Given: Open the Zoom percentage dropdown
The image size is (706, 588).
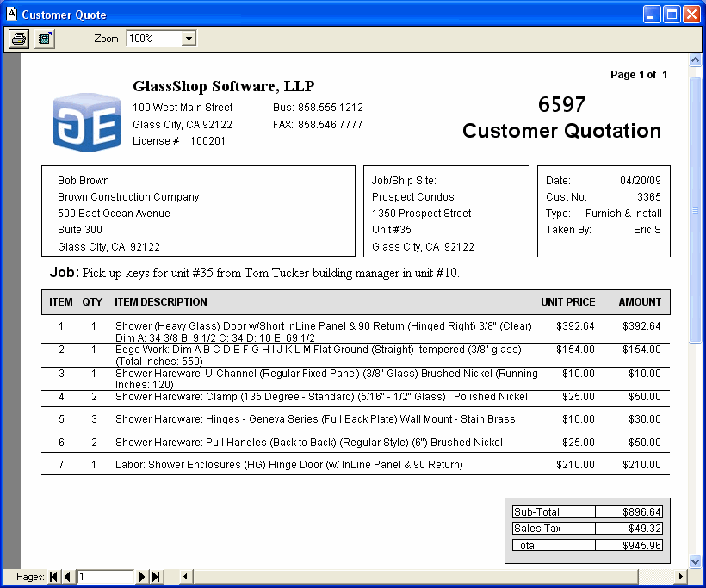Looking at the screenshot, I should 189,39.
